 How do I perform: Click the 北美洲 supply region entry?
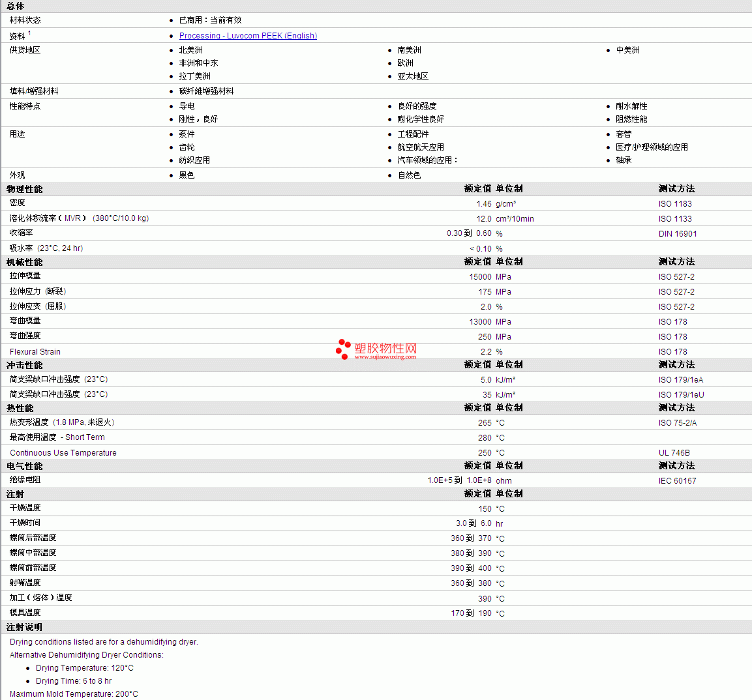(x=191, y=50)
